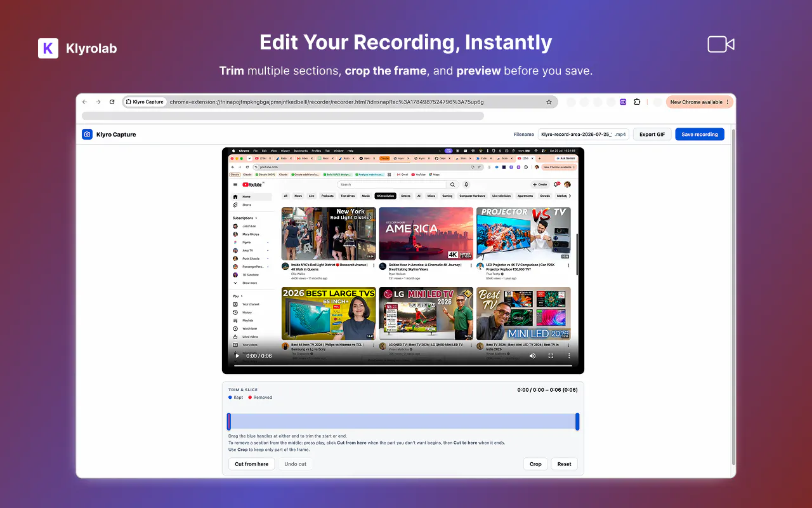Open the preview player in fullscreen

click(x=551, y=356)
